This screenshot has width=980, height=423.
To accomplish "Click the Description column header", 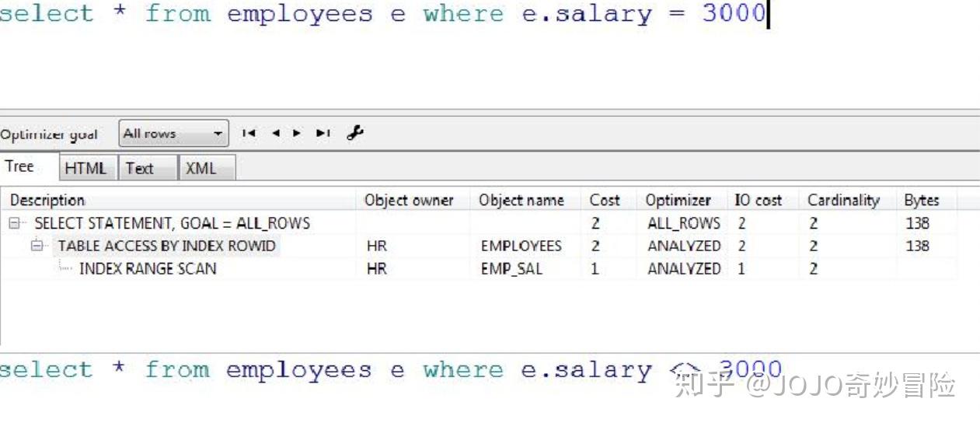I will point(179,200).
